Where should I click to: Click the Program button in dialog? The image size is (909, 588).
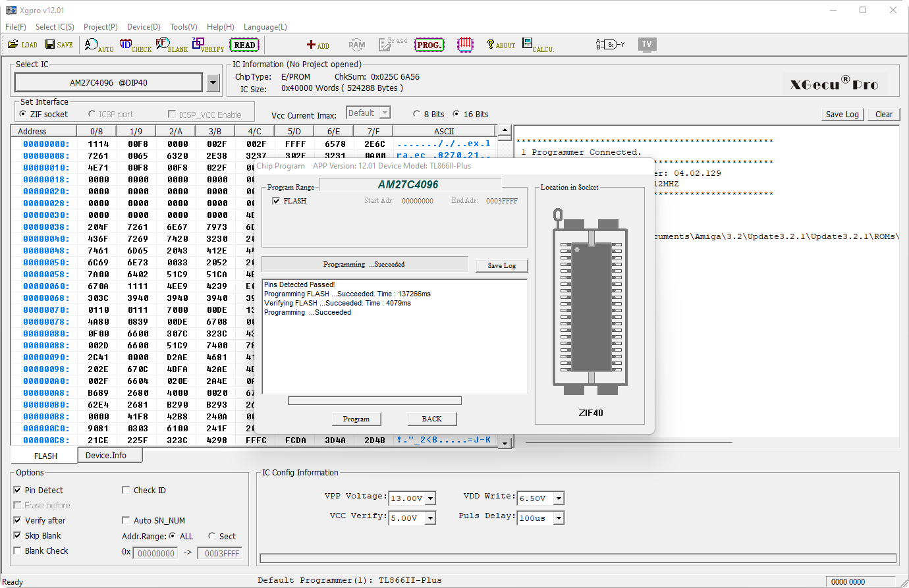point(356,419)
